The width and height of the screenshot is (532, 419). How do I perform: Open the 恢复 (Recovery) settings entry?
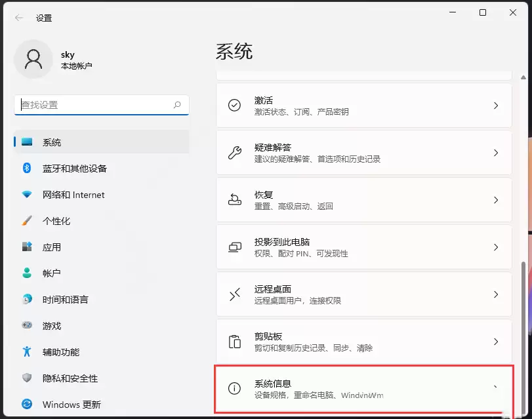(363, 200)
